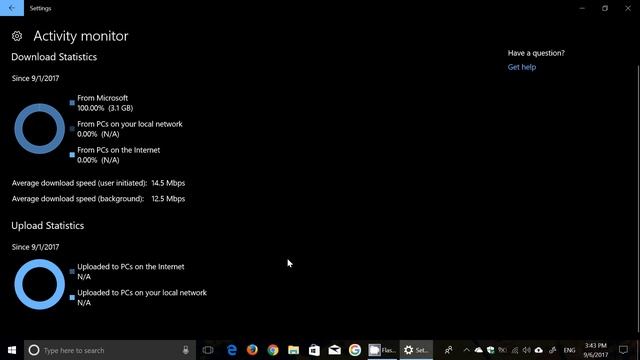Open the Google app taskbar icon
This screenshot has height=360, width=640.
click(355, 350)
